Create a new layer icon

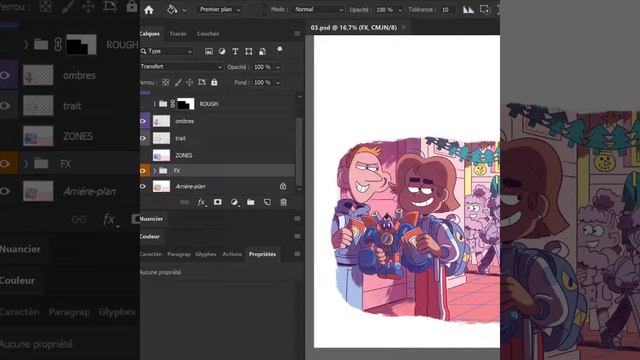(x=267, y=202)
